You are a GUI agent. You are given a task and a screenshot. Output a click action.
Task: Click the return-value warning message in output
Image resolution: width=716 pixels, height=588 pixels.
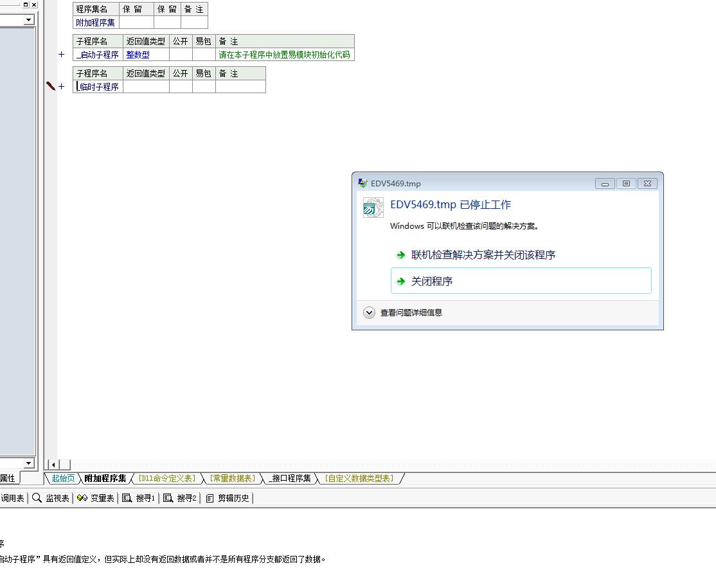162,559
